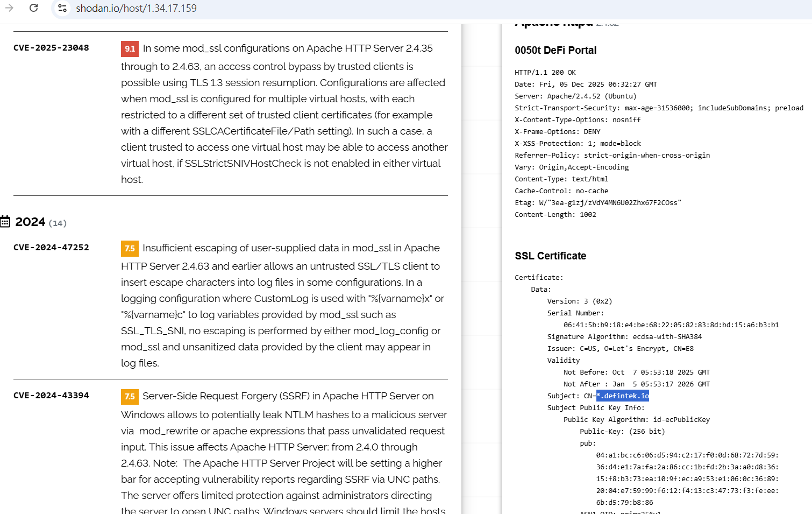Click the browser forward arrow
This screenshot has height=514, width=812.
click(9, 8)
